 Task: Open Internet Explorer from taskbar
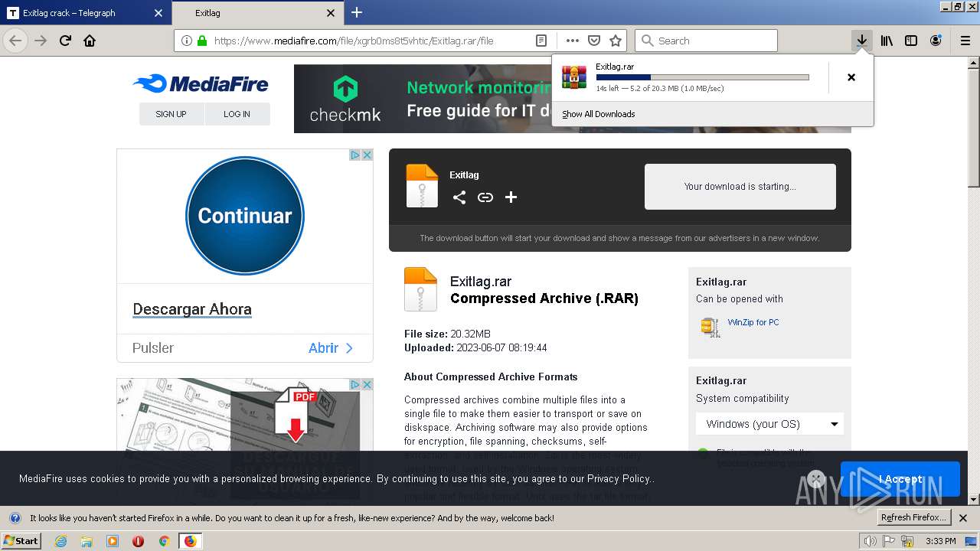pos(60,541)
